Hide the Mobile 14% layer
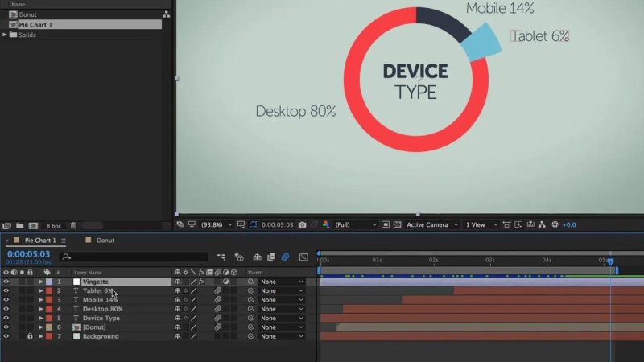This screenshot has width=644, height=362. [6, 299]
